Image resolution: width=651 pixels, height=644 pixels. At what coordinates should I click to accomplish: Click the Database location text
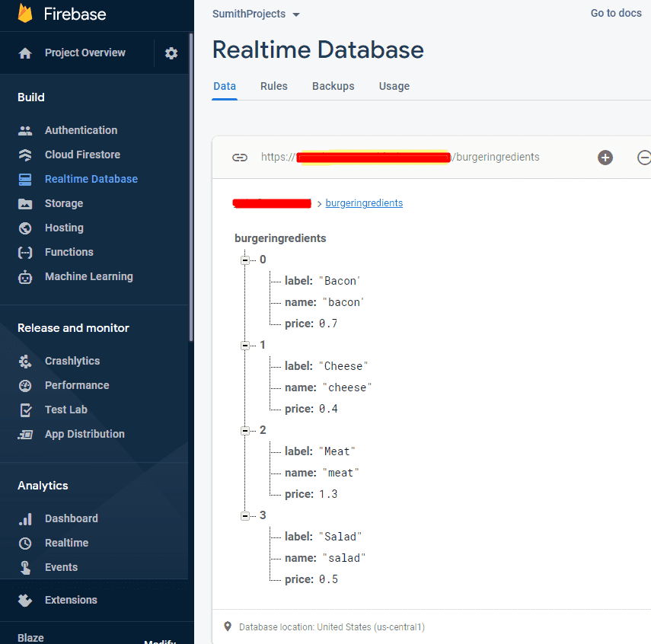(332, 627)
